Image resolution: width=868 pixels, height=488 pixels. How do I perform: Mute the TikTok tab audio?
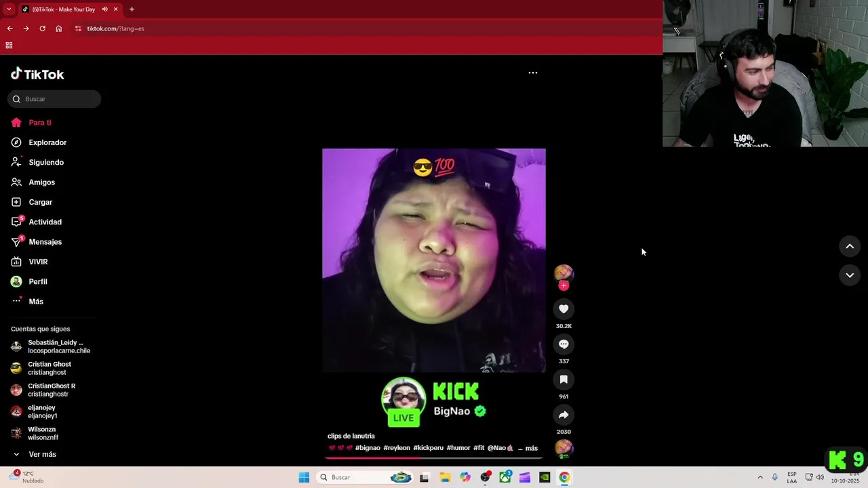click(104, 9)
